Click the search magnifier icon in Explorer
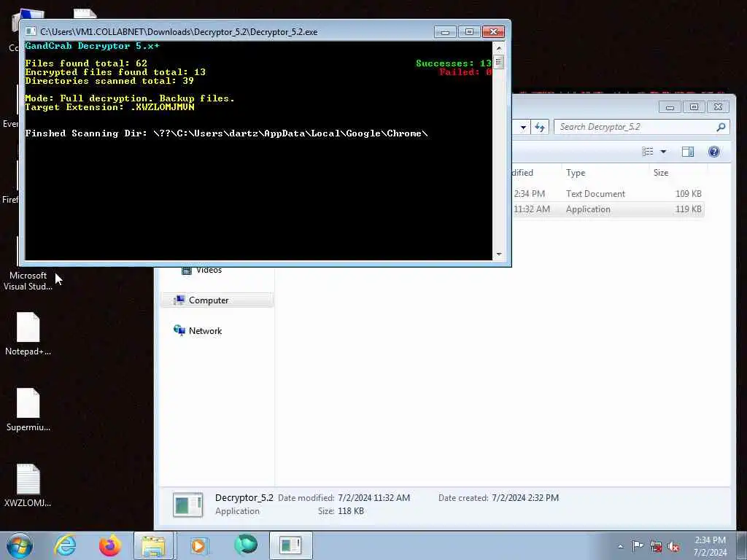Image resolution: width=747 pixels, height=560 pixels. coord(721,127)
